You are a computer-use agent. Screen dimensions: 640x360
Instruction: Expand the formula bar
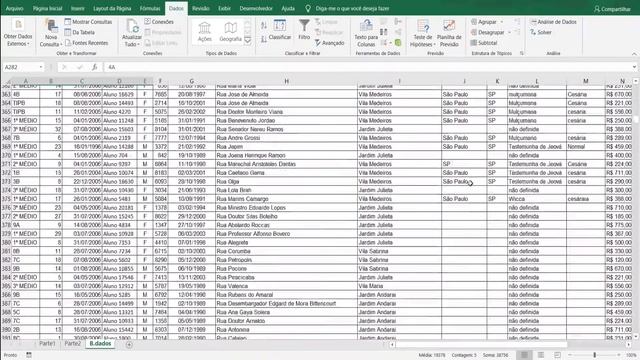coord(634,67)
